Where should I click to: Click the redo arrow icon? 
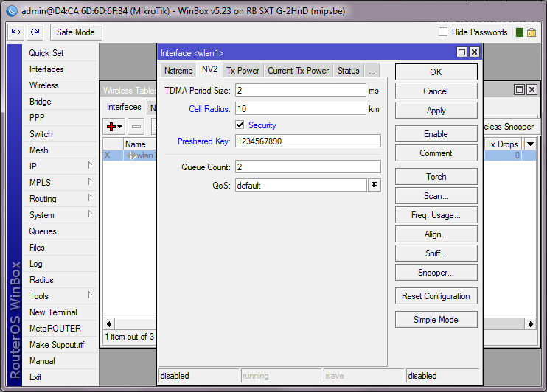[x=35, y=32]
